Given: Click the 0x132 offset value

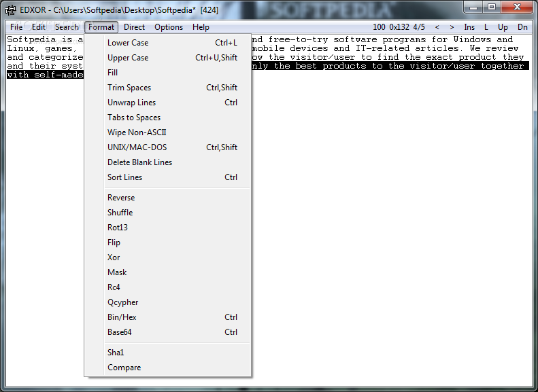Looking at the screenshot, I should tap(399, 27).
